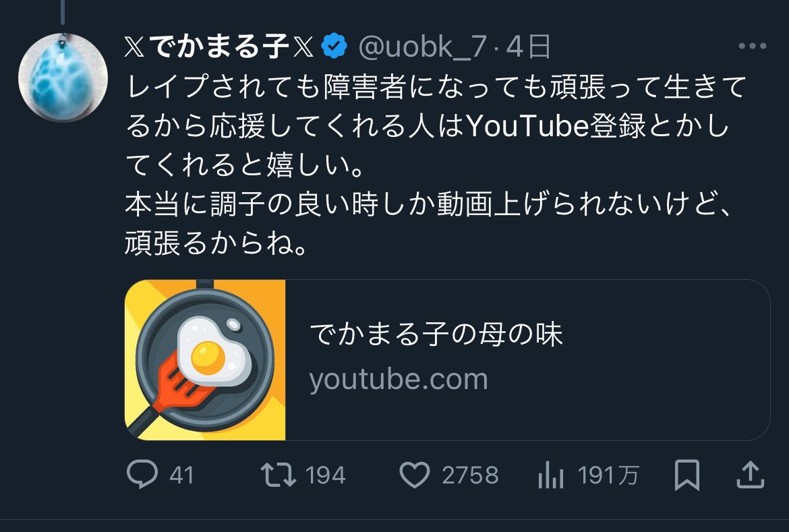The width and height of the screenshot is (789, 532).
Task: Open the fried egg pan thumbnail
Action: click(205, 360)
